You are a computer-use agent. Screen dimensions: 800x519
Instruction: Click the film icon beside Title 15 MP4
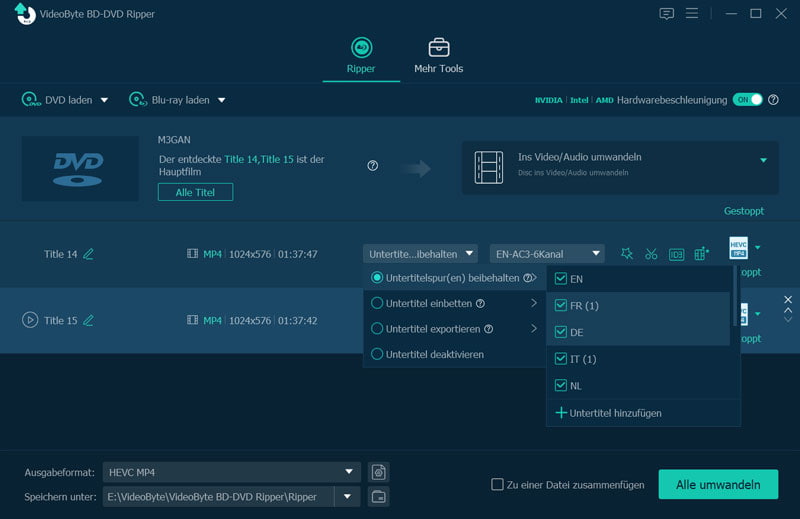coord(192,320)
